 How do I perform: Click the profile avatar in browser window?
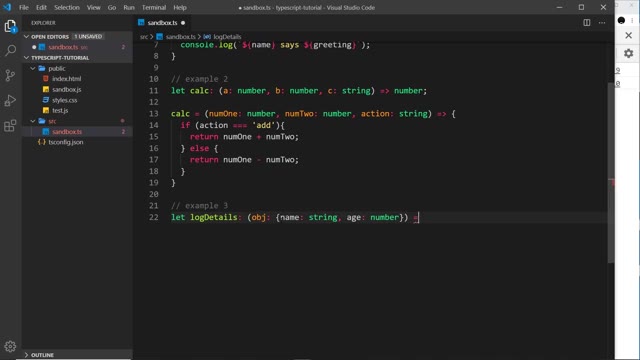tap(621, 20)
